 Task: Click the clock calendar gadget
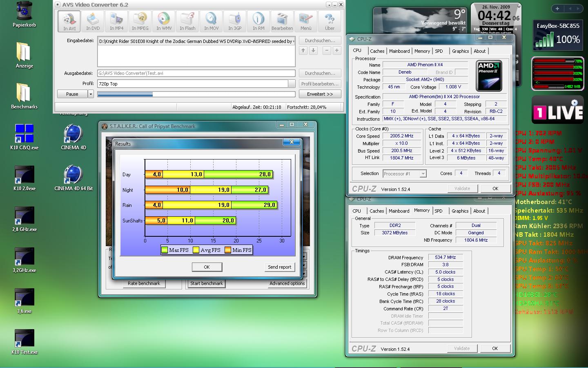[496, 18]
